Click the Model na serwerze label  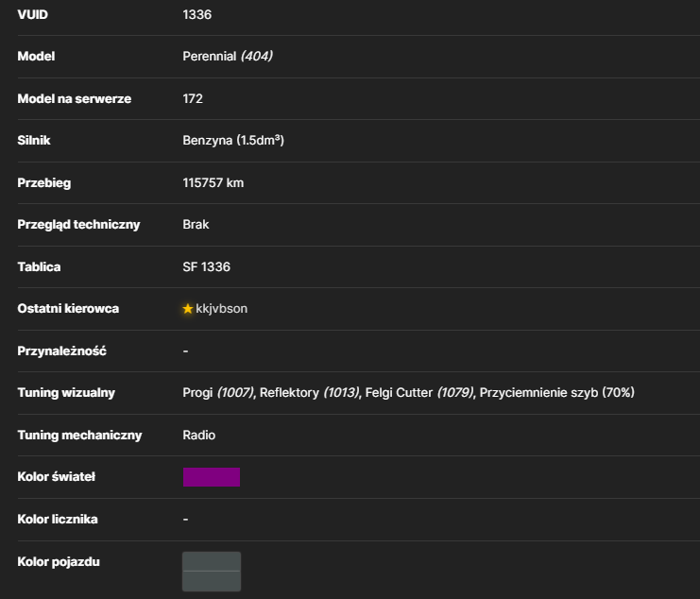point(75,98)
